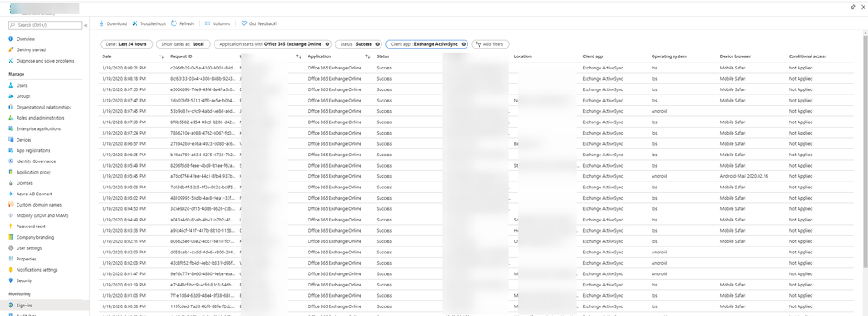The width and height of the screenshot is (868, 316).
Task: Focus the sidebar Search box
Action: pos(45,25)
